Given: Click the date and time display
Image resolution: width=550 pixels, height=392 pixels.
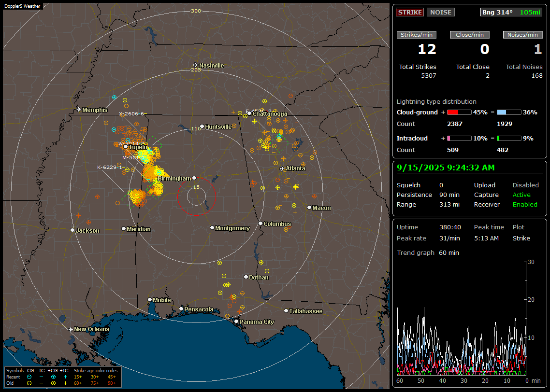Looking at the screenshot, I should (446, 168).
